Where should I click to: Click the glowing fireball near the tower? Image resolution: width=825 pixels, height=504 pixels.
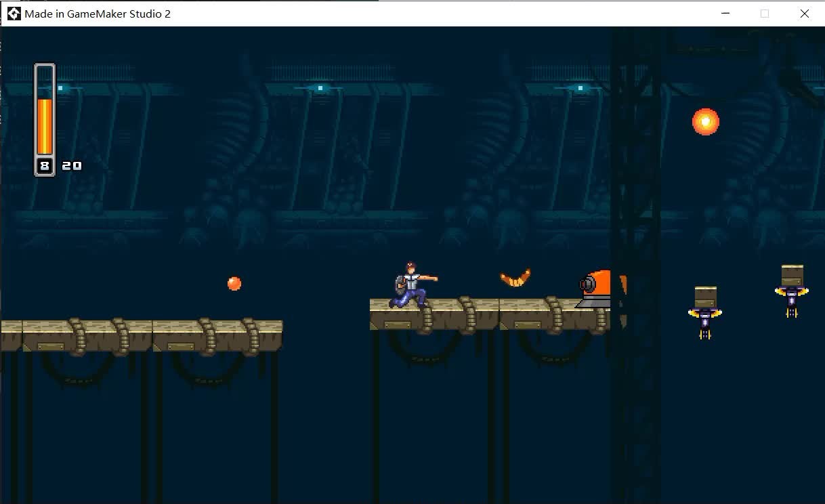click(705, 122)
